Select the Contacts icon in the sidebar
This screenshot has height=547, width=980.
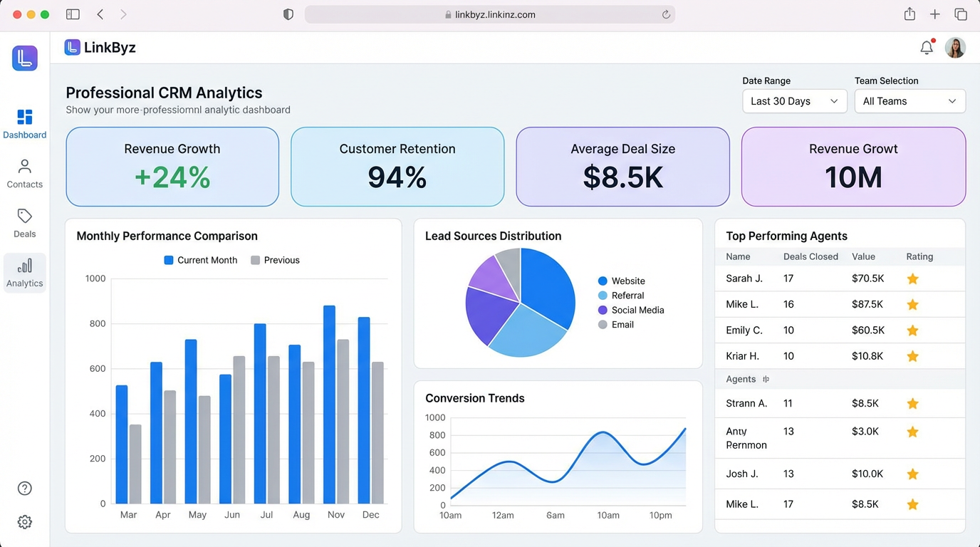coord(24,171)
